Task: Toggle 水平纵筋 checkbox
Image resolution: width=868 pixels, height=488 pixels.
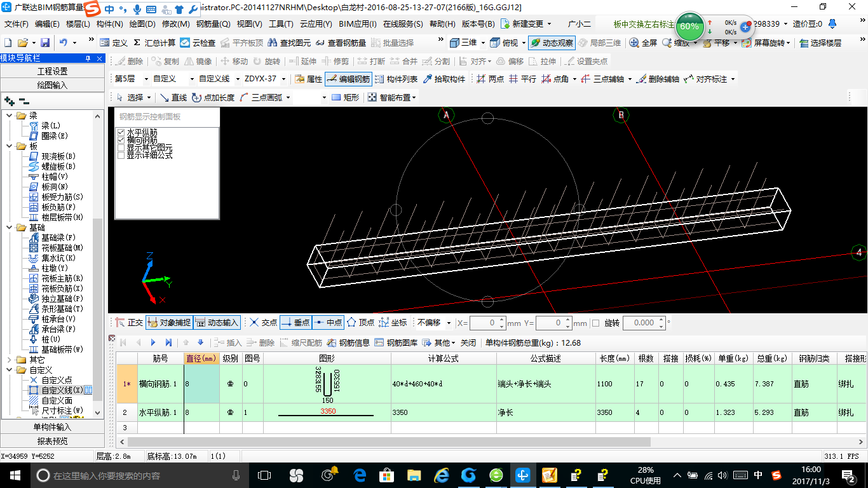Action: [x=121, y=132]
